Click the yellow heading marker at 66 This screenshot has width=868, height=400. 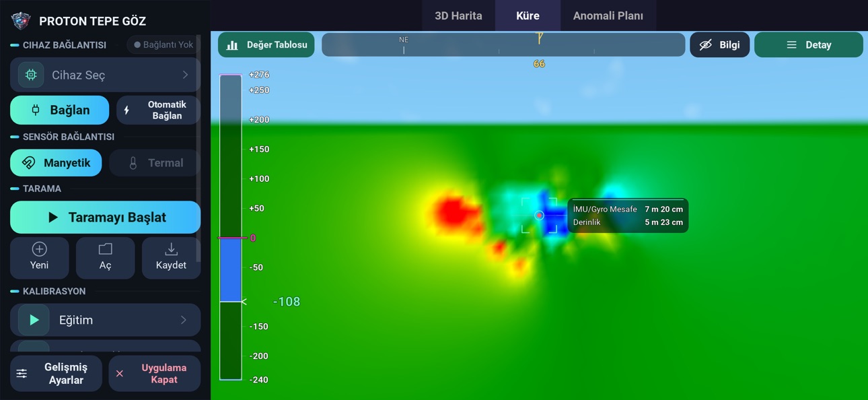(539, 39)
